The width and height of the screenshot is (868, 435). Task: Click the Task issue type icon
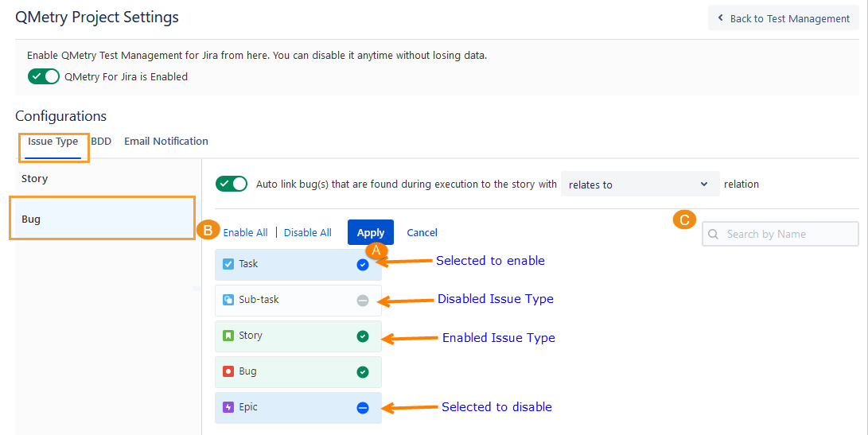228,264
